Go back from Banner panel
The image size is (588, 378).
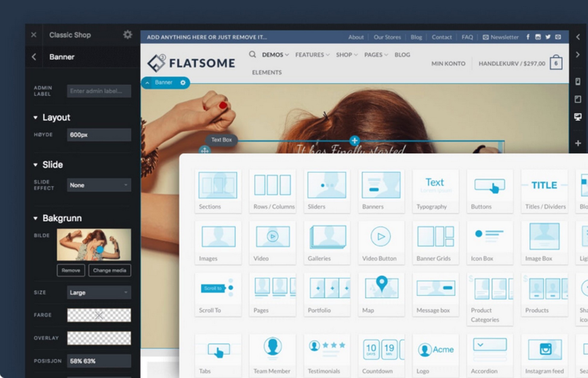coord(34,57)
